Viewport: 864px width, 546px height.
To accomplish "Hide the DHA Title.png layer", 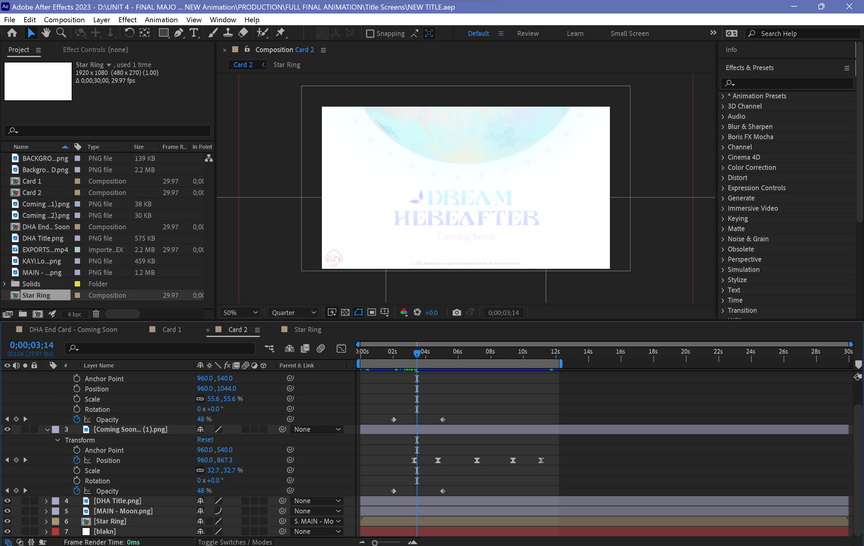I will (7, 501).
